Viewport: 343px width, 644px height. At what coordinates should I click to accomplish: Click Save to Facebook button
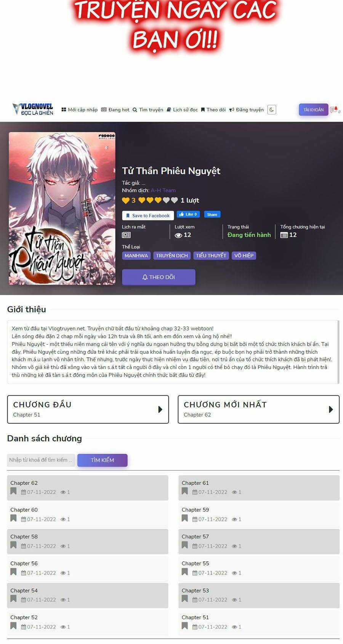coord(148,215)
